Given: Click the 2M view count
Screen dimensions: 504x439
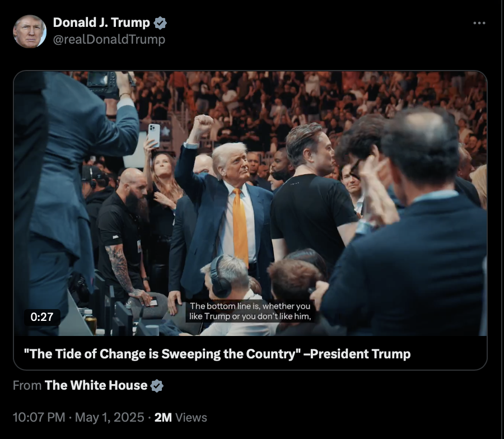Looking at the screenshot, I should tap(163, 418).
